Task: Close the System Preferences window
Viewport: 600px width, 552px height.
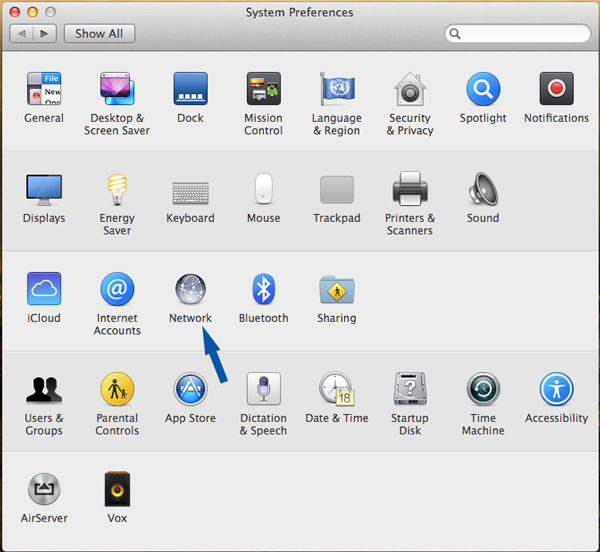Action: (15, 12)
